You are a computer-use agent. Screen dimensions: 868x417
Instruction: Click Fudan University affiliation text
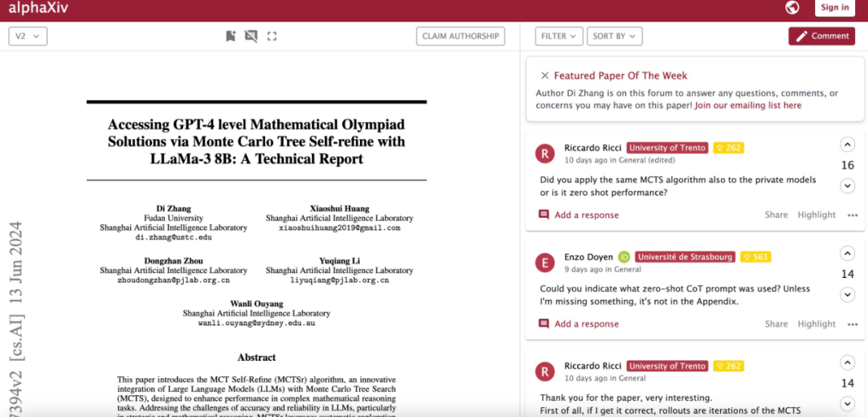(174, 218)
